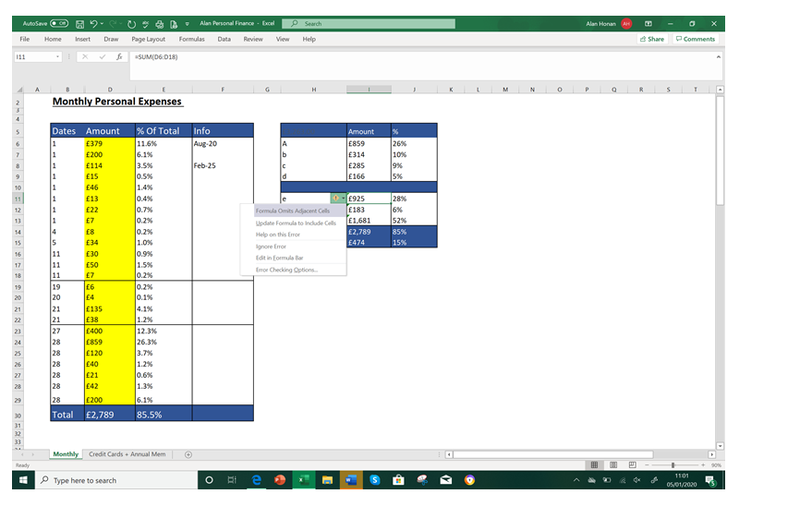Click the Windows Type here to search box
This screenshot has height=506, width=812.
pos(116,480)
